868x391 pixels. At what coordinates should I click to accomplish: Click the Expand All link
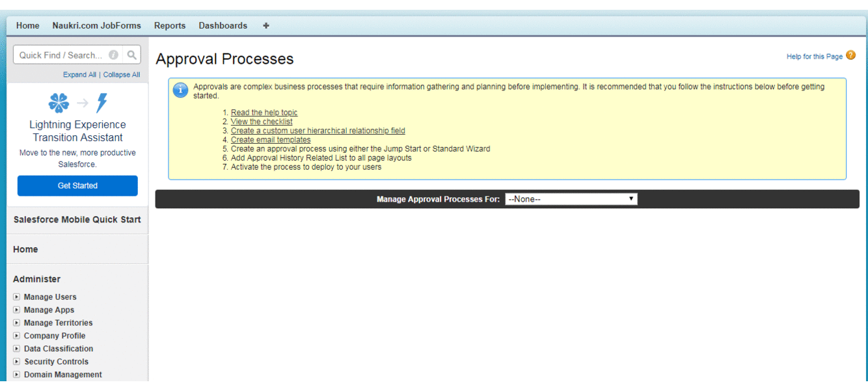[79, 75]
